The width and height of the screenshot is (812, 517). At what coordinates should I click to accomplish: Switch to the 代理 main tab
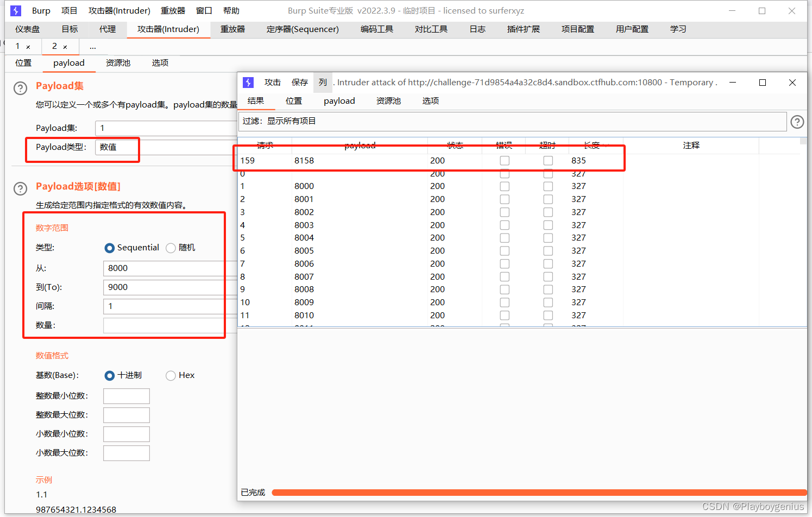[x=108, y=29]
